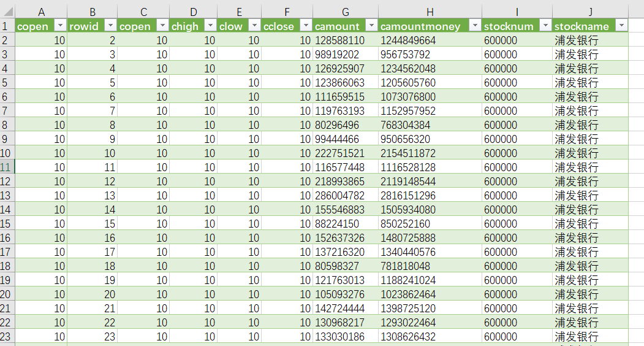Open the stockname filter dropdown

click(622, 26)
